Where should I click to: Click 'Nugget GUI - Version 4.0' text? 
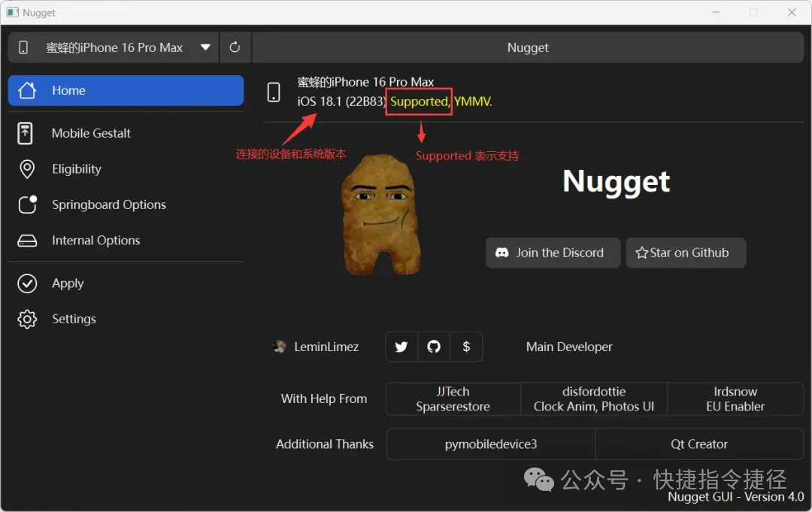click(x=736, y=497)
